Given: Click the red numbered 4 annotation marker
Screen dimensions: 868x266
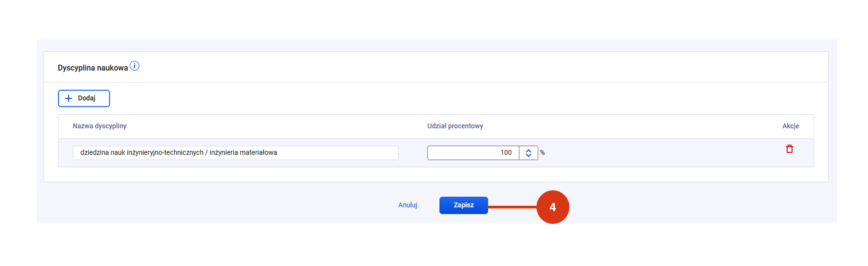Looking at the screenshot, I should [552, 207].
